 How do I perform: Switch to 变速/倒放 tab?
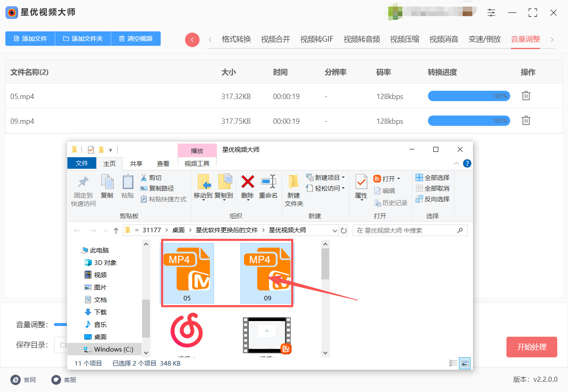pos(485,39)
